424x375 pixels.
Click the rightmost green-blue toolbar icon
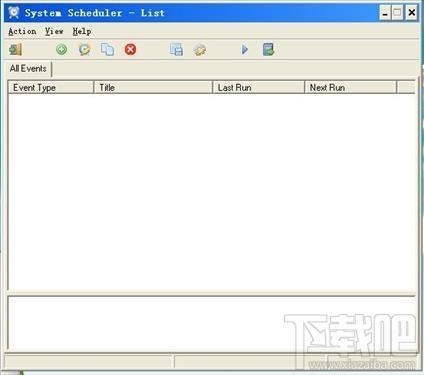pyautogui.click(x=268, y=50)
